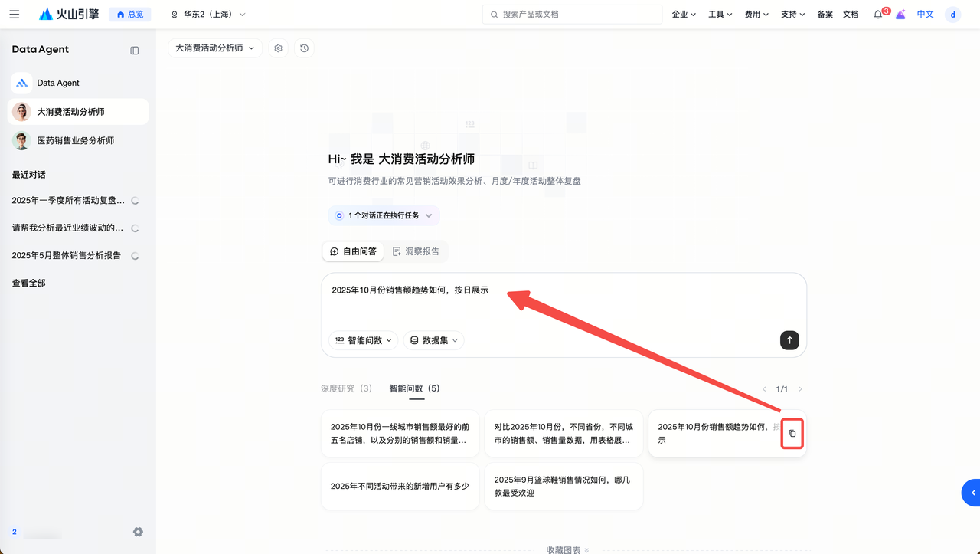Open 文档 in the top navigation
This screenshot has width=980, height=554.
click(851, 15)
